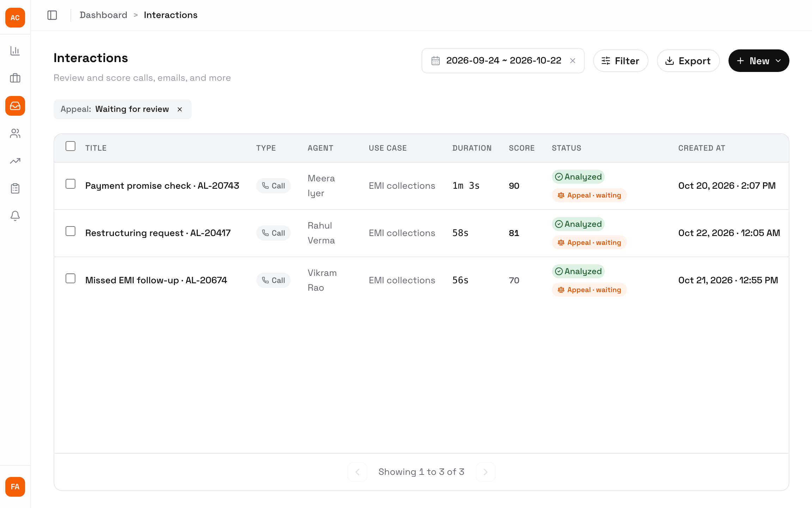
Task: Open the date range picker 2026-09-24 ~ 2026-10-22
Action: click(503, 61)
